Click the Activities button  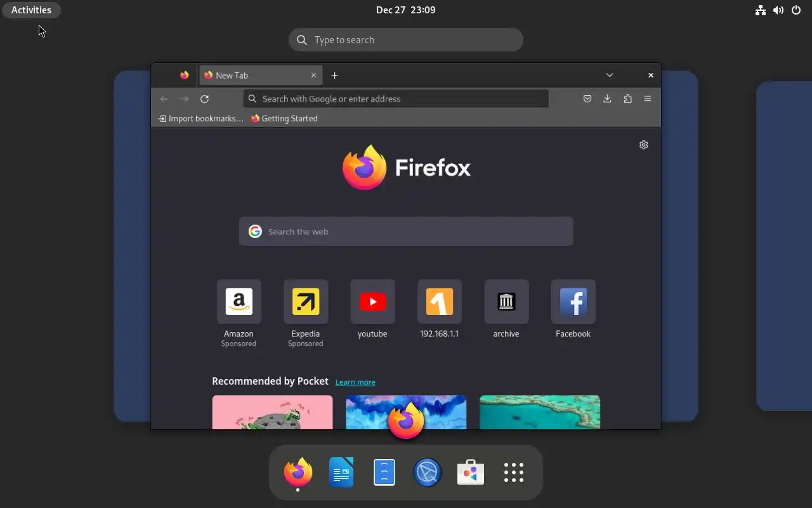point(31,10)
